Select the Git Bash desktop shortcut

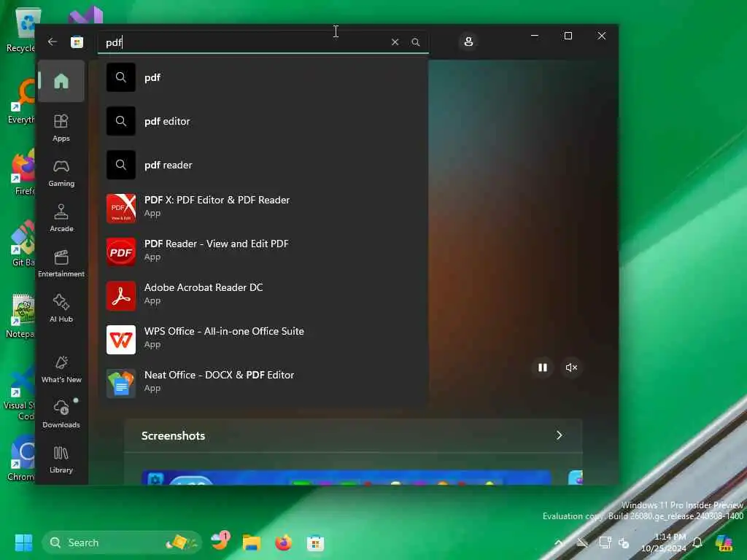(23, 244)
